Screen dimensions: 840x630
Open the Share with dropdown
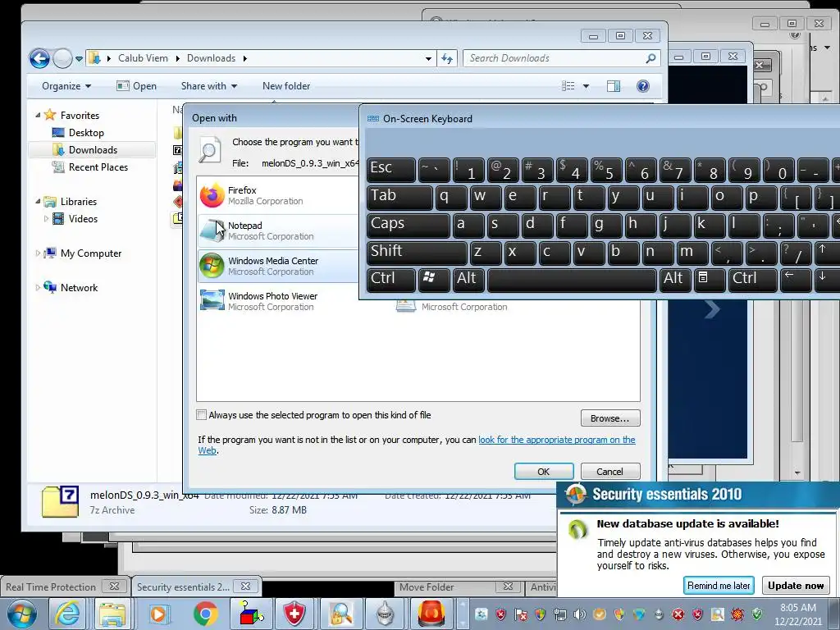pos(209,86)
